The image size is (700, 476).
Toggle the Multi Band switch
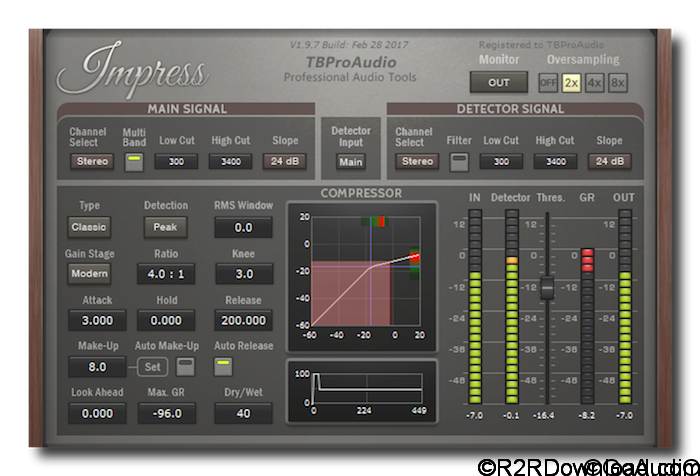[x=134, y=161]
